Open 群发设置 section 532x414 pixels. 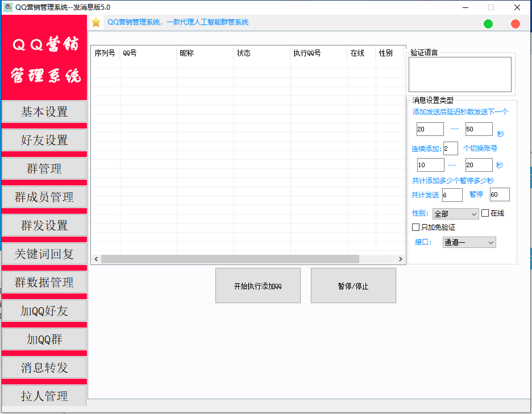pyautogui.click(x=44, y=225)
